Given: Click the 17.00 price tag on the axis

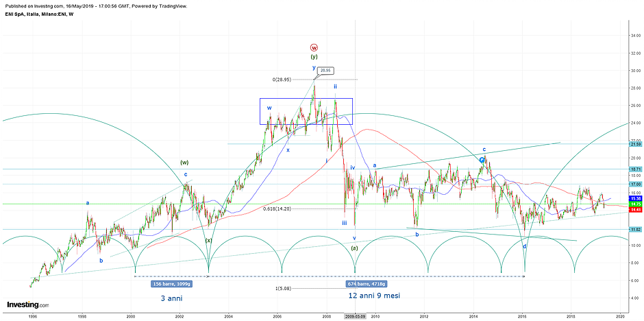Looking at the screenshot, I should click(x=635, y=184).
